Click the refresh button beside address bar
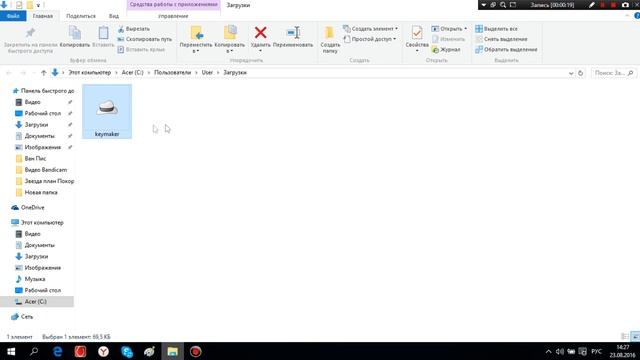This screenshot has width=640, height=360. tap(580, 73)
